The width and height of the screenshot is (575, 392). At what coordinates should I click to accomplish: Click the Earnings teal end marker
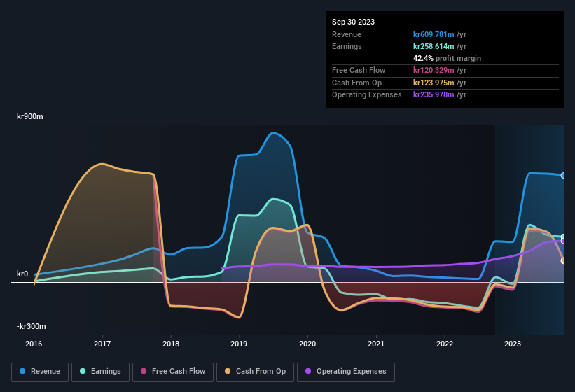(563, 237)
